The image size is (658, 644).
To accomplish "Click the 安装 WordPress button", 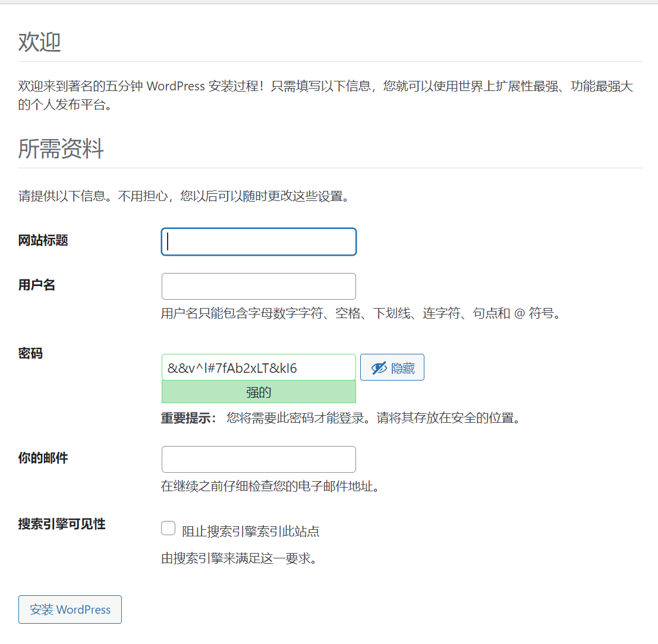I will pos(70,610).
